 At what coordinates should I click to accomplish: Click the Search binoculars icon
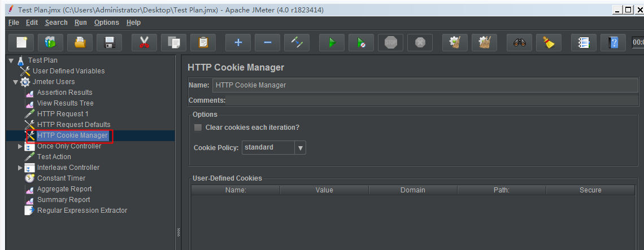point(519,42)
